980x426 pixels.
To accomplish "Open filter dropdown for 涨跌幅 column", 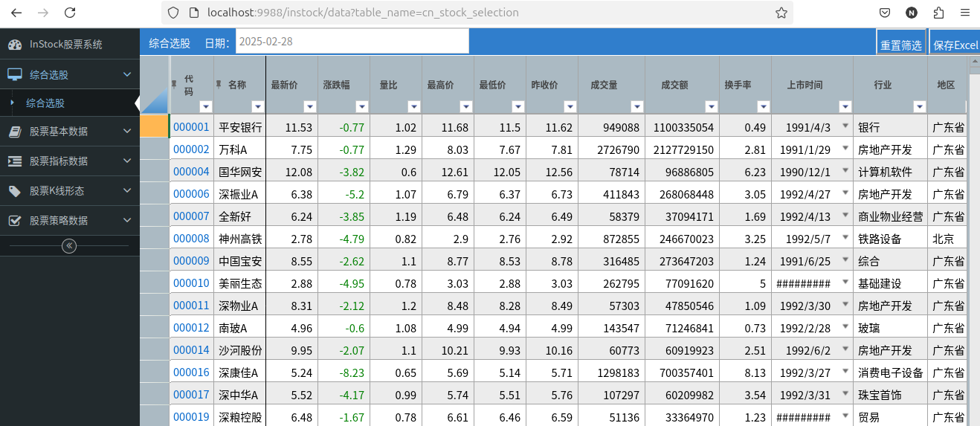I will click(362, 106).
